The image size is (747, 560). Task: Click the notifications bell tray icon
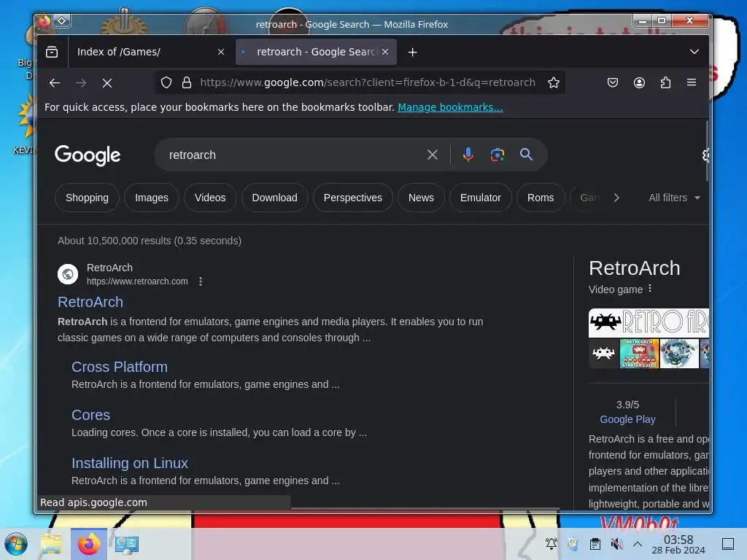(x=551, y=544)
